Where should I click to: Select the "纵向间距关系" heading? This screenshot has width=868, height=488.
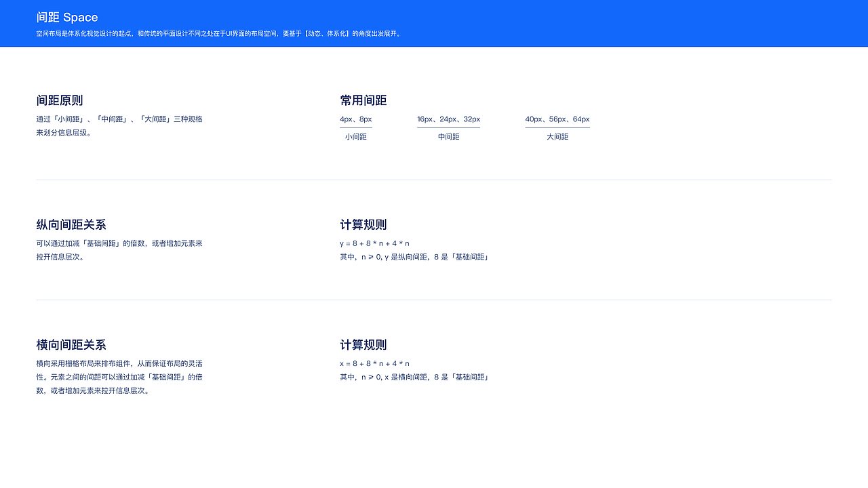point(71,225)
